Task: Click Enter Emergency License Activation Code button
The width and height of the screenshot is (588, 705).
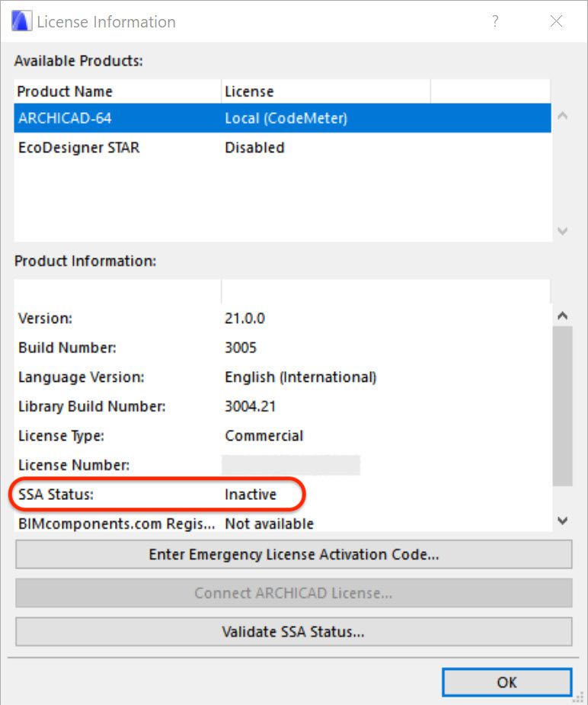Action: (x=294, y=554)
